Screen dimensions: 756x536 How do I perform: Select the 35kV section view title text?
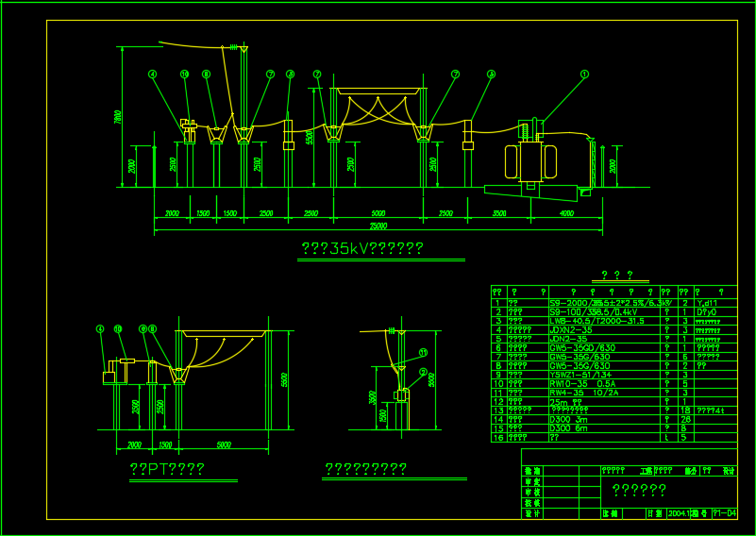pyautogui.click(x=362, y=249)
